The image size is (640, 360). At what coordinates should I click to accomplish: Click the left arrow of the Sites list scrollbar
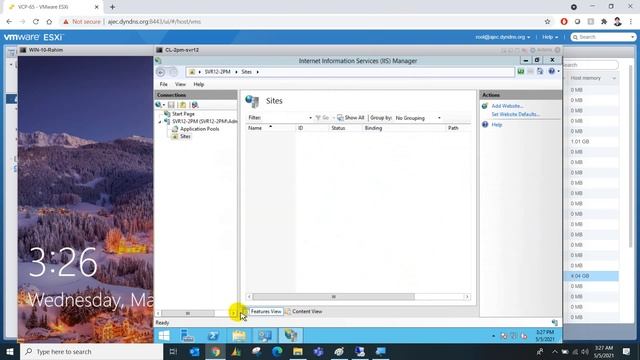click(249, 297)
